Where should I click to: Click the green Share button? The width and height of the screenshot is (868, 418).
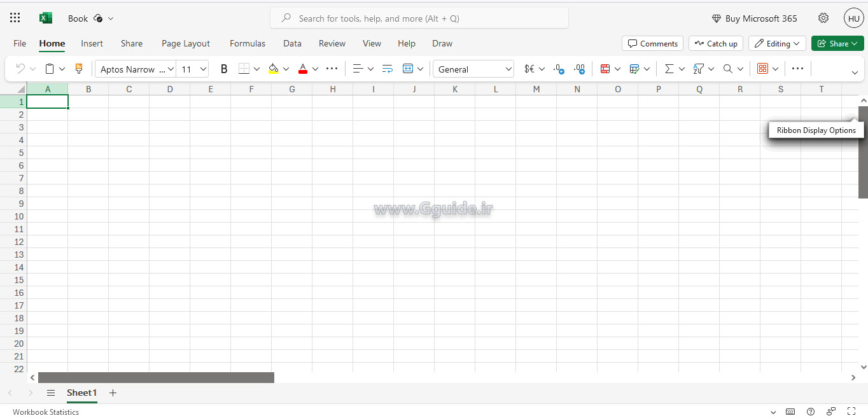pyautogui.click(x=837, y=43)
